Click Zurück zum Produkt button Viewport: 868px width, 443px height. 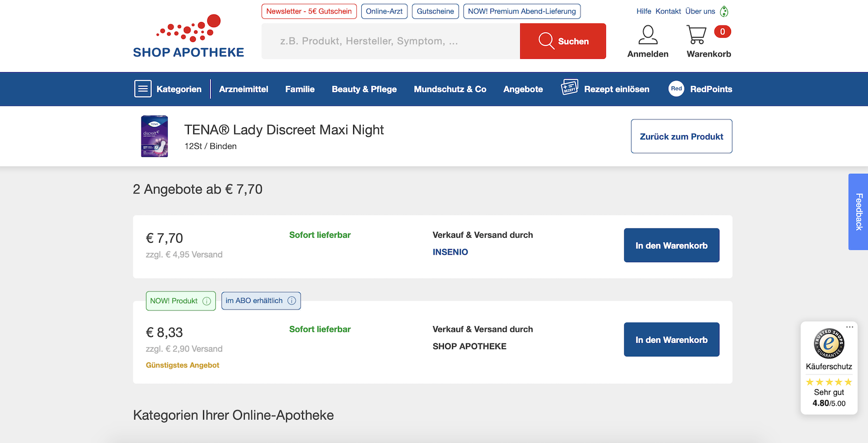tap(681, 136)
